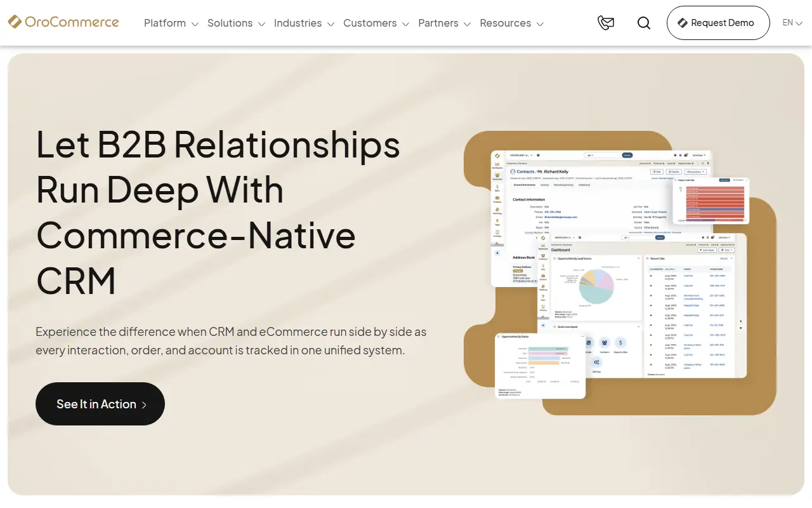
Task: Expand the chevron next to Industries
Action: (331, 24)
